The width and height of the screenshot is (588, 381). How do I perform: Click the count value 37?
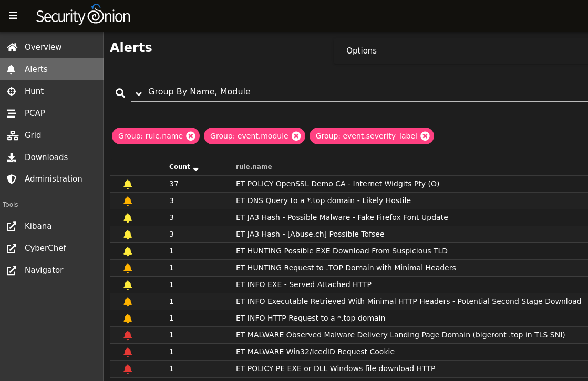(x=173, y=184)
